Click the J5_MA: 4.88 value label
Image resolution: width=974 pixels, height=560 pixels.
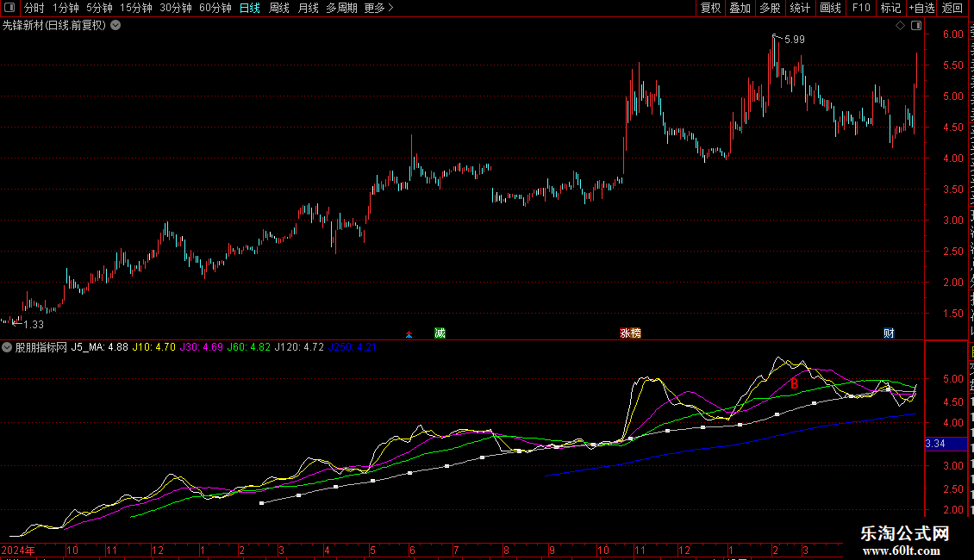click(99, 348)
